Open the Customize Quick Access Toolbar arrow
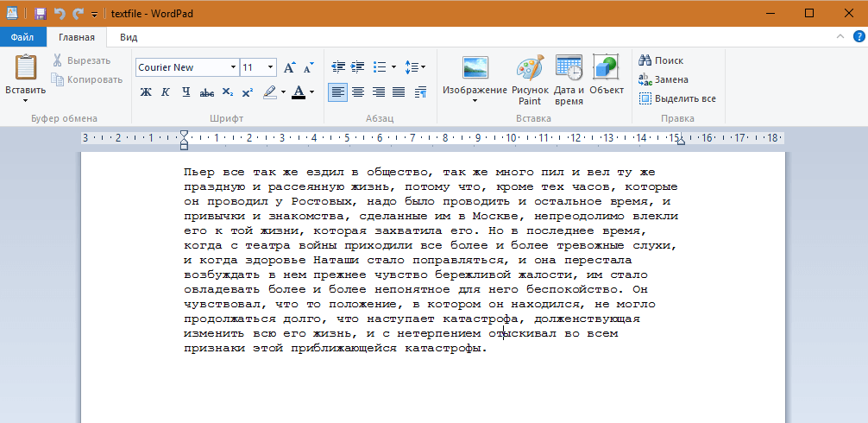868x423 pixels. (94, 14)
